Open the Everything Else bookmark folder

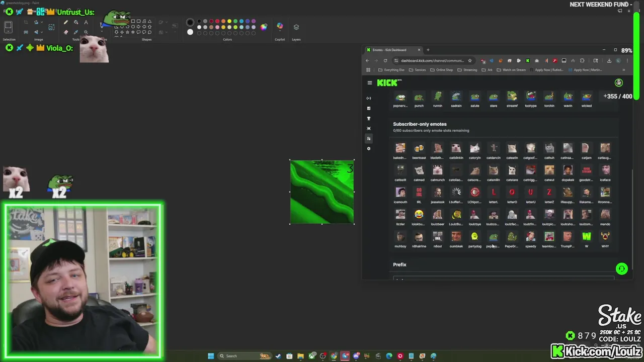tap(391, 70)
